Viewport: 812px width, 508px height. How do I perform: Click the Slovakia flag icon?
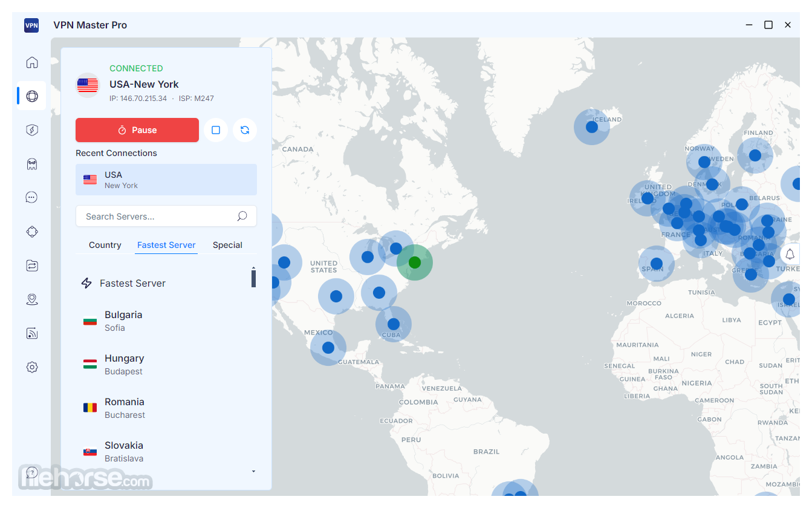[90, 451]
